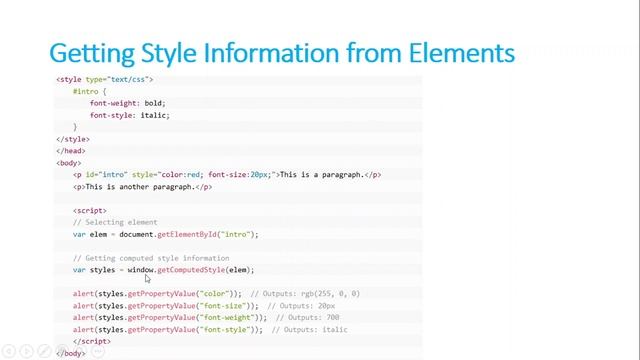Click the '<body>' opening tag

[x=69, y=163]
